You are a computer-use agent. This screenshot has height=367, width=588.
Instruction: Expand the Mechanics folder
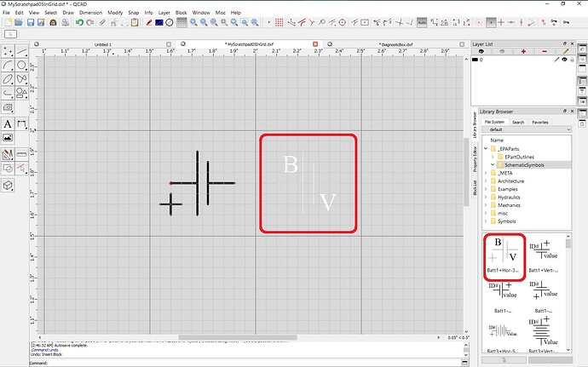point(486,205)
